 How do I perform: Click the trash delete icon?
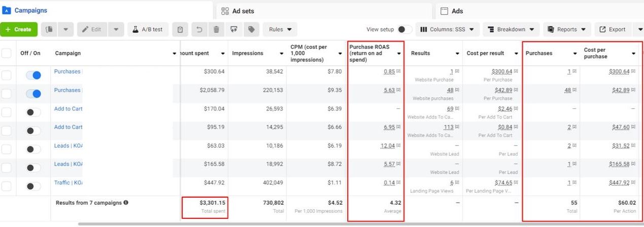point(216,29)
